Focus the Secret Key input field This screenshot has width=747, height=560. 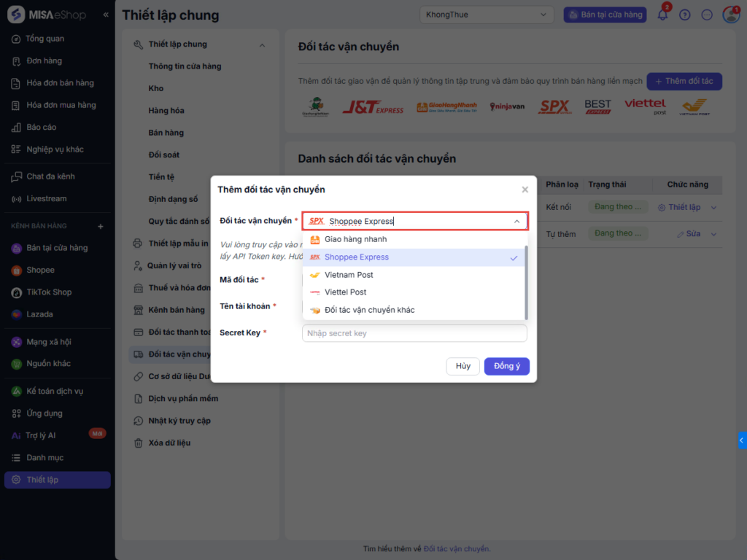[414, 333]
